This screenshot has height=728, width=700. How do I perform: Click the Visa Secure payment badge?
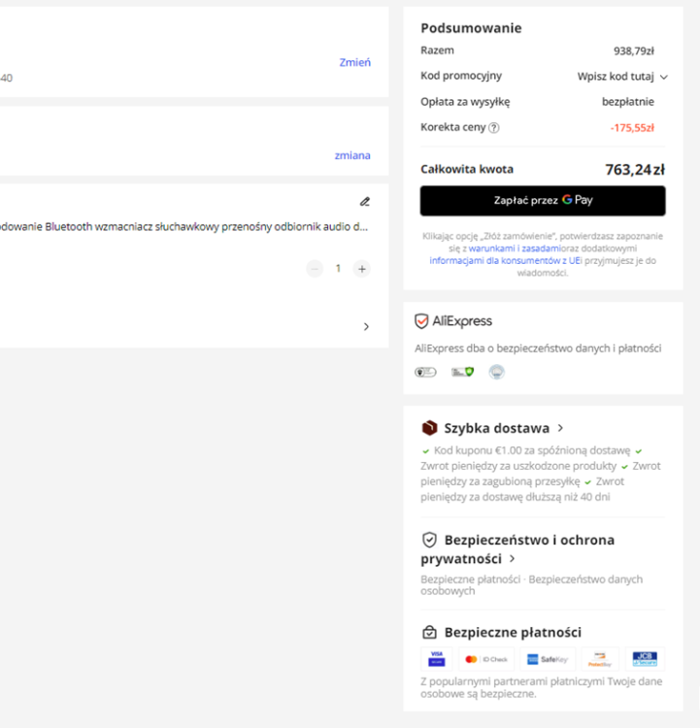point(436,659)
